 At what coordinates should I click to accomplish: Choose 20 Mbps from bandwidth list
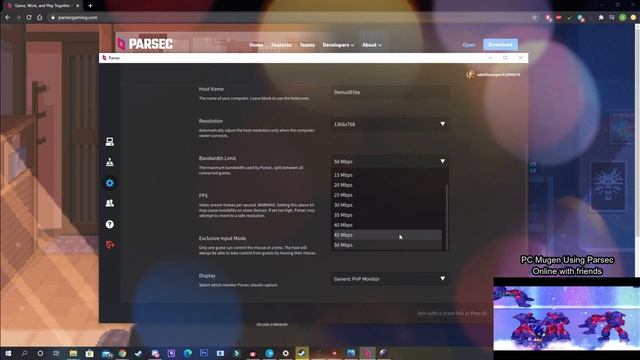(x=387, y=185)
